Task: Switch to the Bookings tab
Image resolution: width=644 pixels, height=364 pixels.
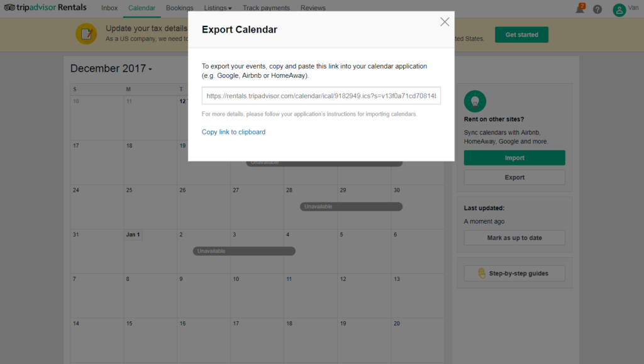Action: (x=179, y=8)
